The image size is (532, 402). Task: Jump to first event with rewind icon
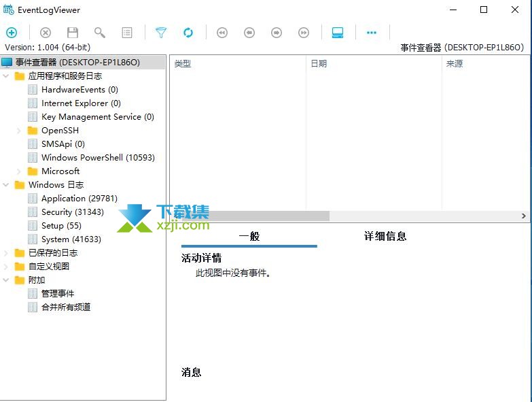pos(221,33)
